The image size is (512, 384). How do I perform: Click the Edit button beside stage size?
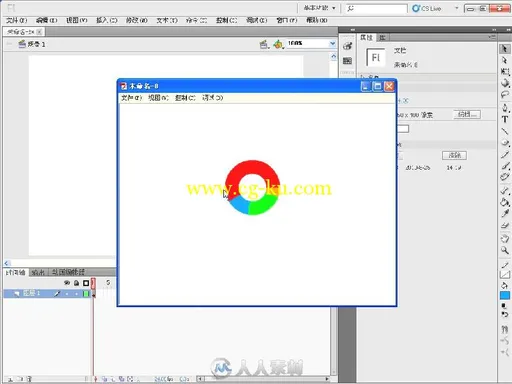pos(467,115)
